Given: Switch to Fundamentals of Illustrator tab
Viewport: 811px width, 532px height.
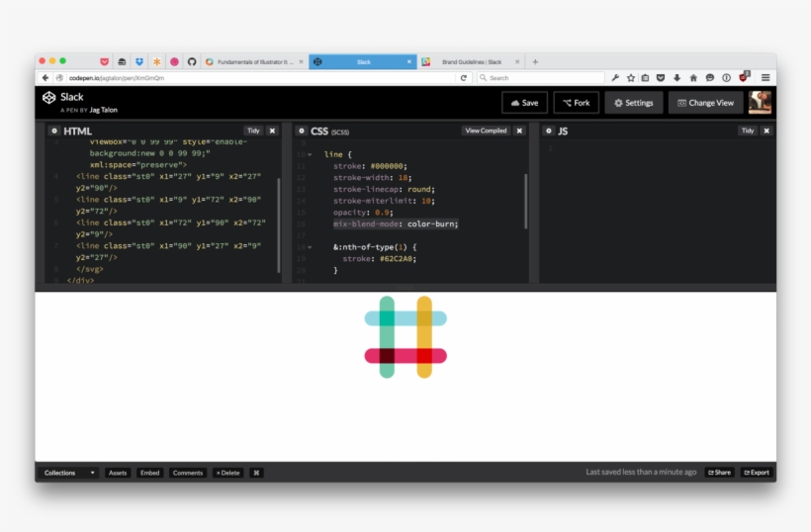Looking at the screenshot, I should [253, 61].
